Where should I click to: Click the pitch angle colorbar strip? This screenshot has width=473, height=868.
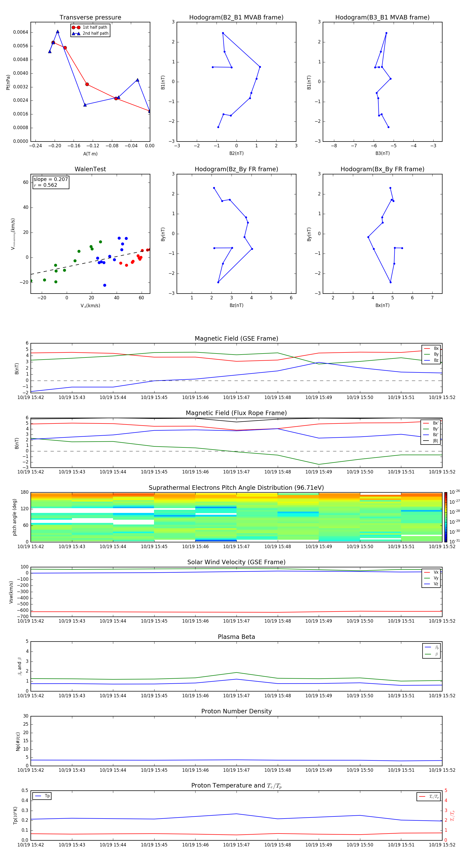coord(445,517)
